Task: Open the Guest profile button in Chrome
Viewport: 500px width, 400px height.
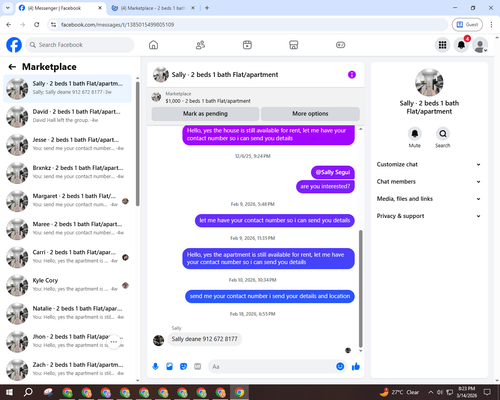Action: click(467, 24)
